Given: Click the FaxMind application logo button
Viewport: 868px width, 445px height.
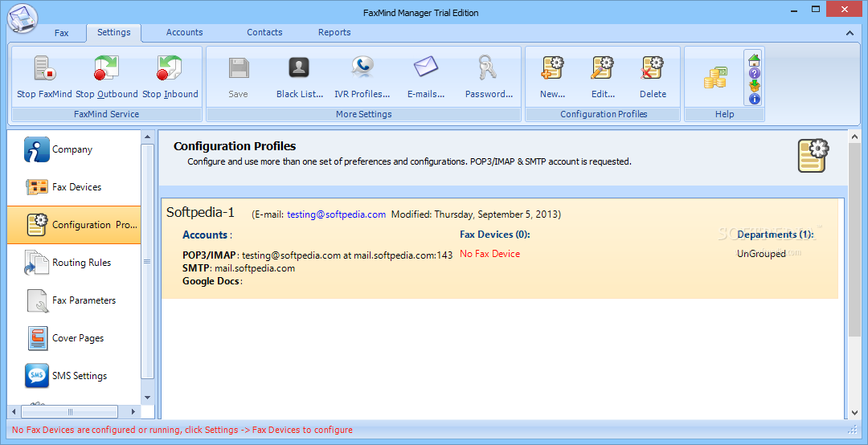Looking at the screenshot, I should tap(23, 19).
